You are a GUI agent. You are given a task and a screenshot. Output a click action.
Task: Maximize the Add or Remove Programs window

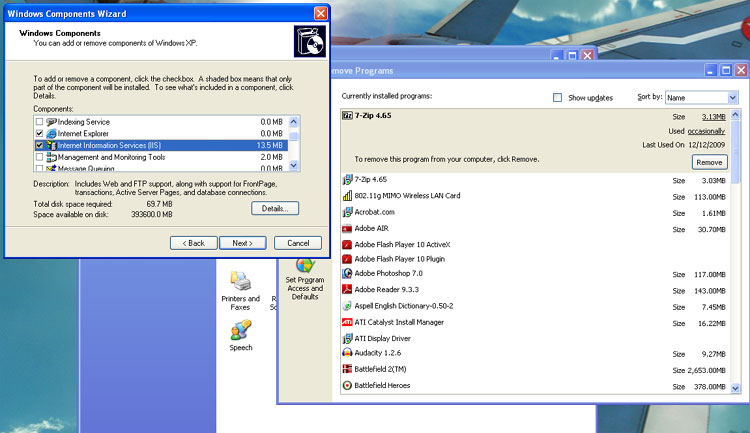pos(726,70)
